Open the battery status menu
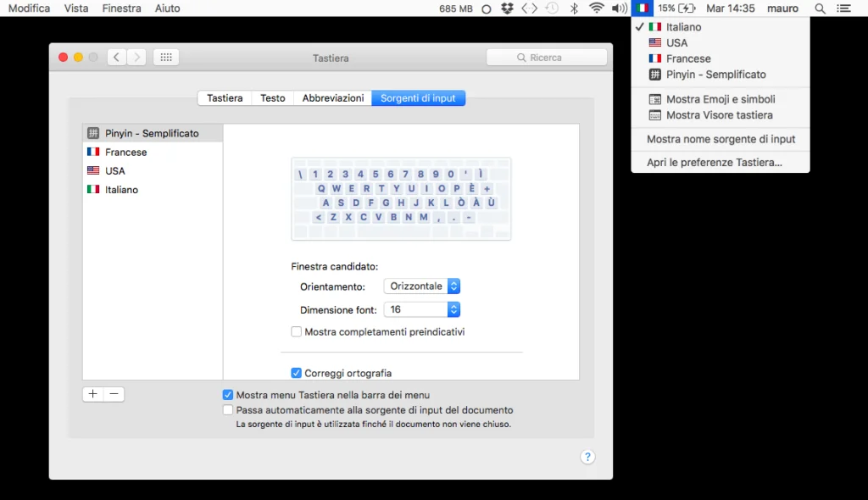The image size is (868, 500). (x=676, y=8)
